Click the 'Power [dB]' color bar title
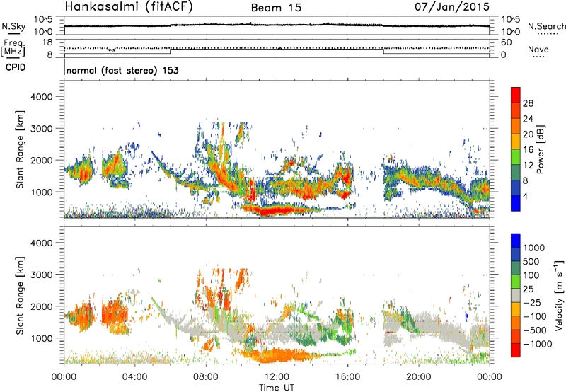566x392 pixels. coord(540,149)
